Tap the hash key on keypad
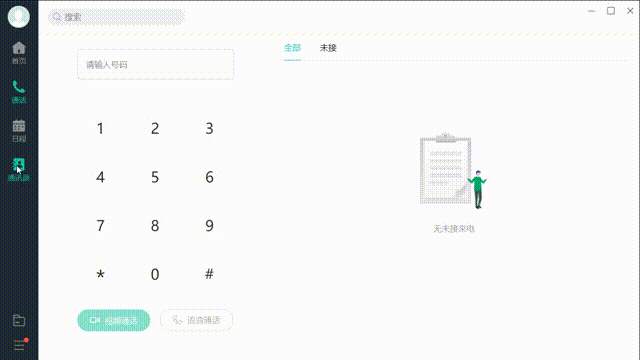The height and width of the screenshot is (360, 640). [209, 274]
